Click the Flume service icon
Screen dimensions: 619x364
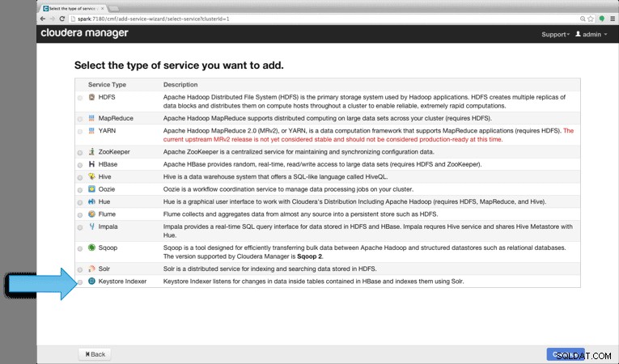pyautogui.click(x=91, y=214)
